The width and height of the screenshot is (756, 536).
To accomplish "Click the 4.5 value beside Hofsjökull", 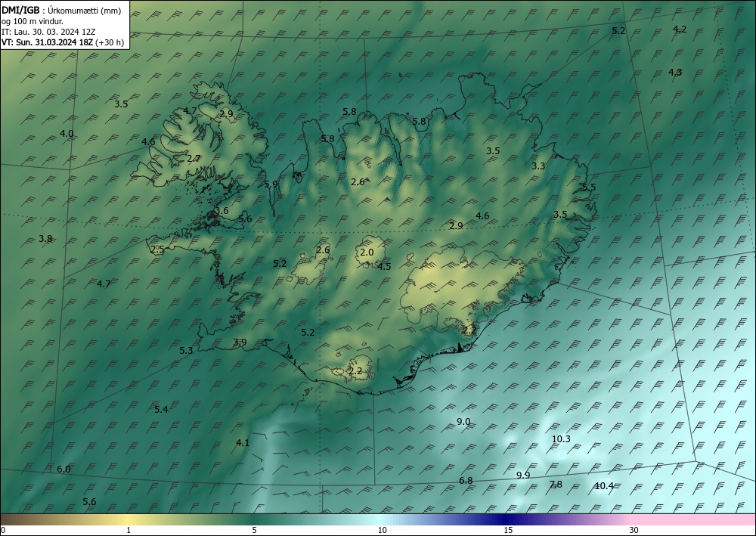I will pyautogui.click(x=384, y=266).
